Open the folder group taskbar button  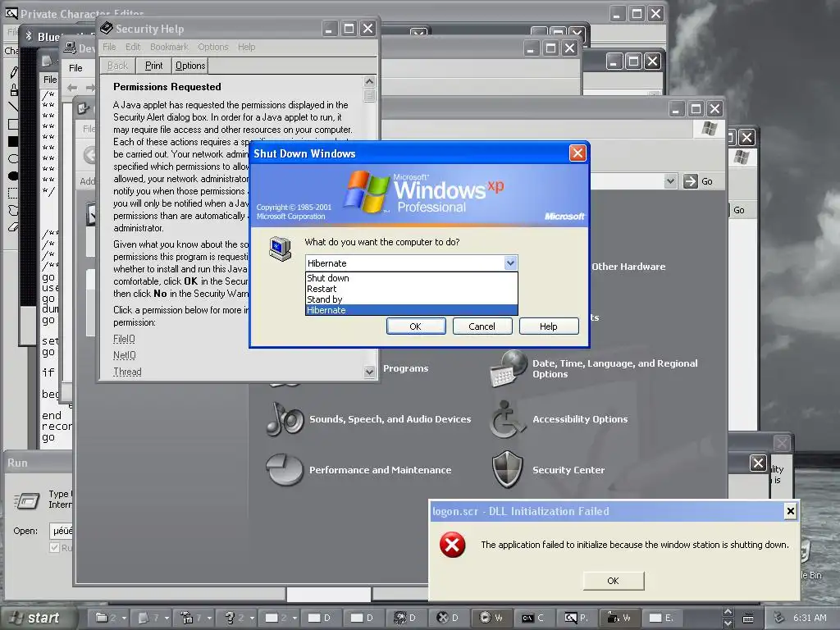point(107,618)
